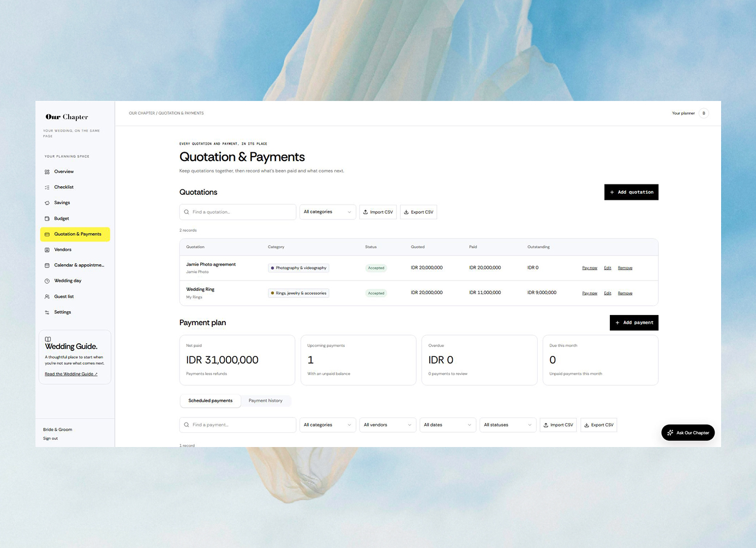Click the Add payment button
This screenshot has height=548, width=756.
634,323
